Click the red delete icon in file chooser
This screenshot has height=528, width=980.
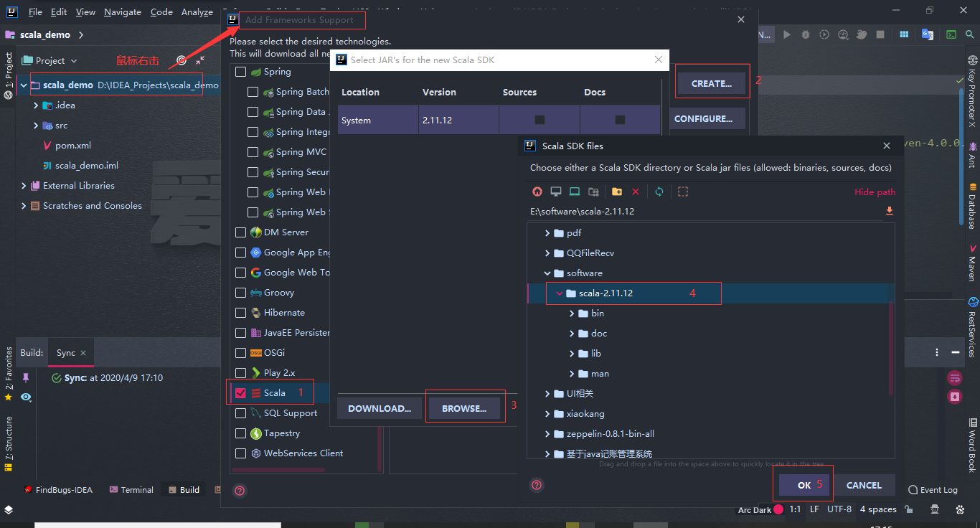[x=636, y=192]
